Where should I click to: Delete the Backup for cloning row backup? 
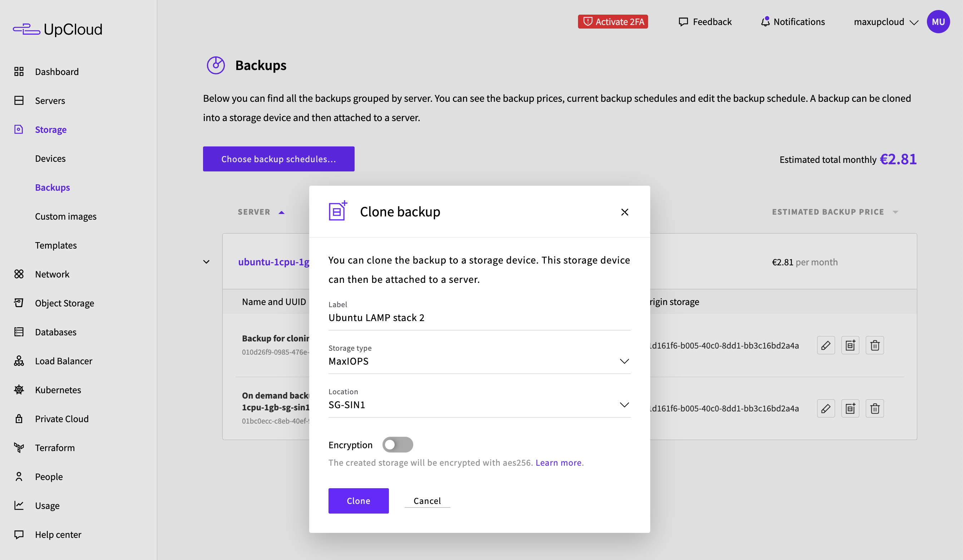[875, 345]
